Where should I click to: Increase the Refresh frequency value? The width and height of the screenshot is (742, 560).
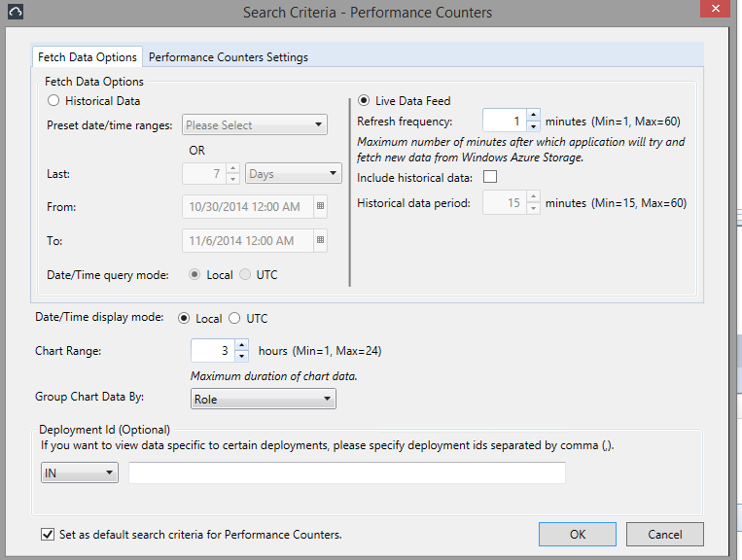533,117
